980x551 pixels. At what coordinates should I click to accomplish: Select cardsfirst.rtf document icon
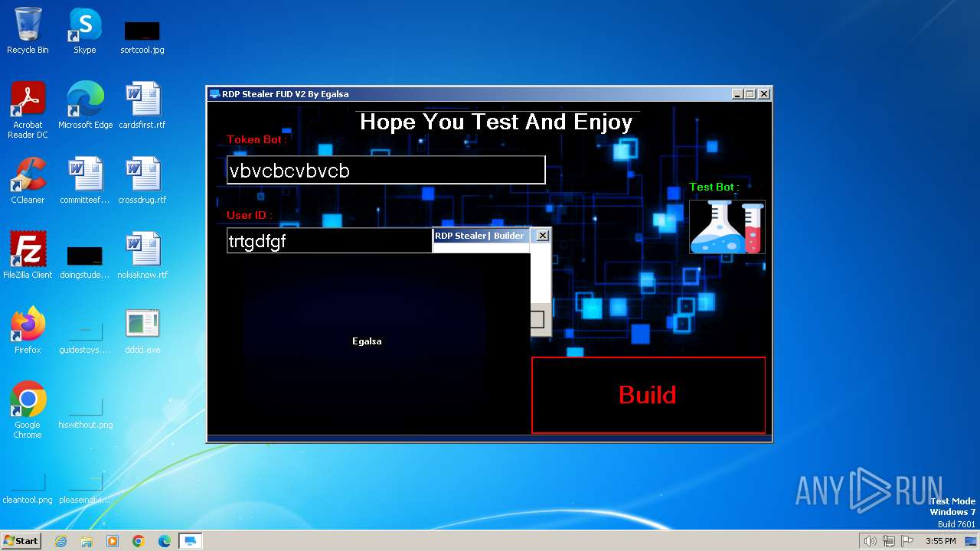142,106
